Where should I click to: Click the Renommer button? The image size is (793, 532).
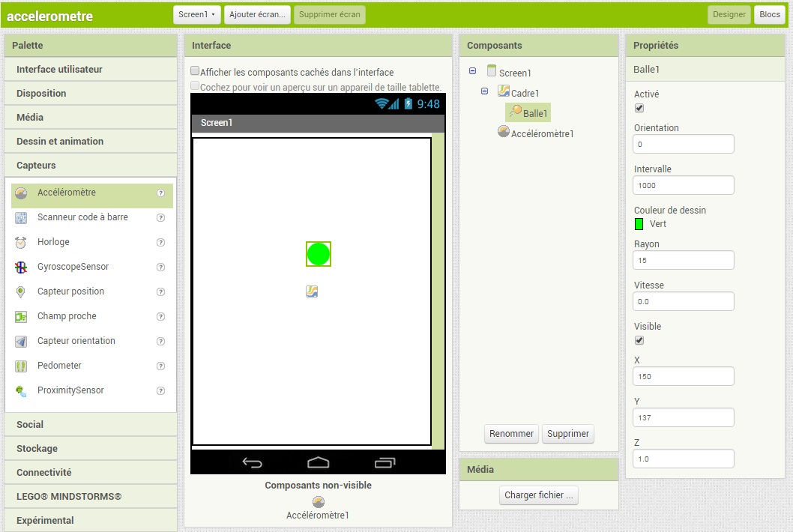(x=511, y=434)
